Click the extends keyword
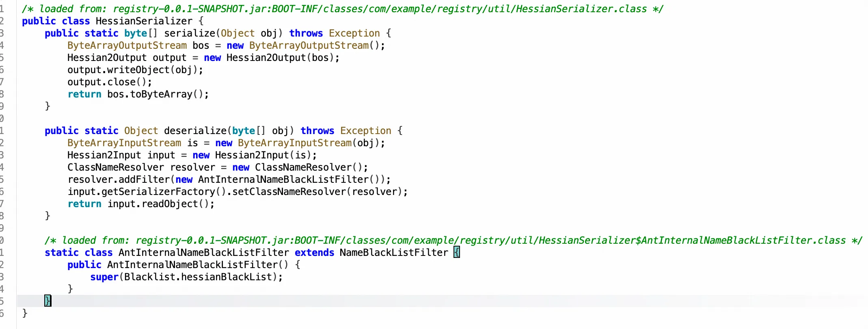 pyautogui.click(x=314, y=253)
